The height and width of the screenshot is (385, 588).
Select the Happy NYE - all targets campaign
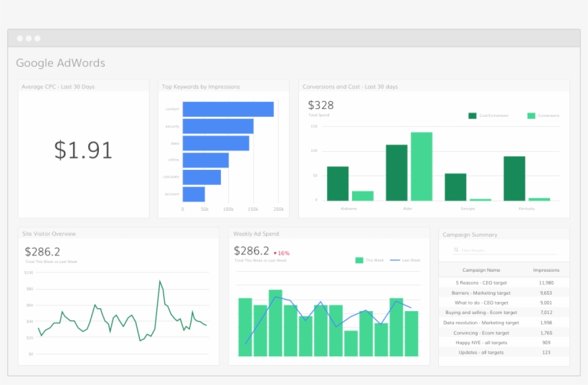pos(482,342)
